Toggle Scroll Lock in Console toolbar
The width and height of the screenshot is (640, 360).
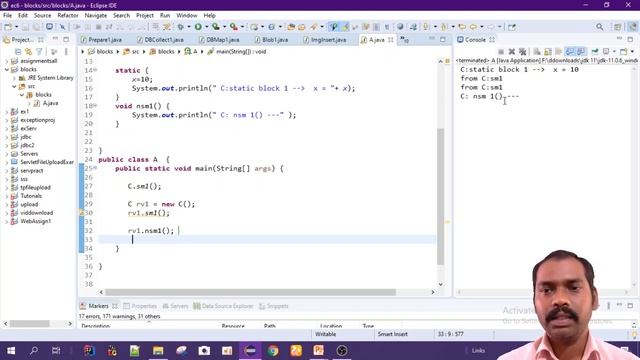(548, 51)
